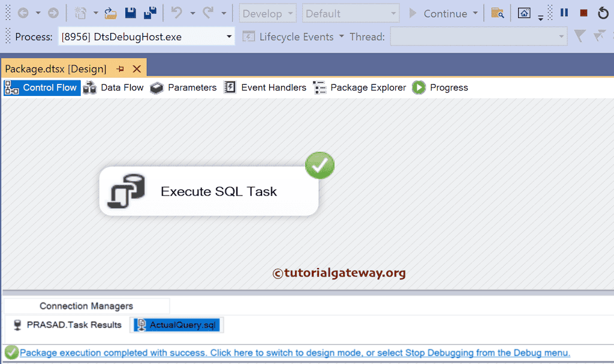Toggle the thread filter funnel icon

click(x=578, y=36)
